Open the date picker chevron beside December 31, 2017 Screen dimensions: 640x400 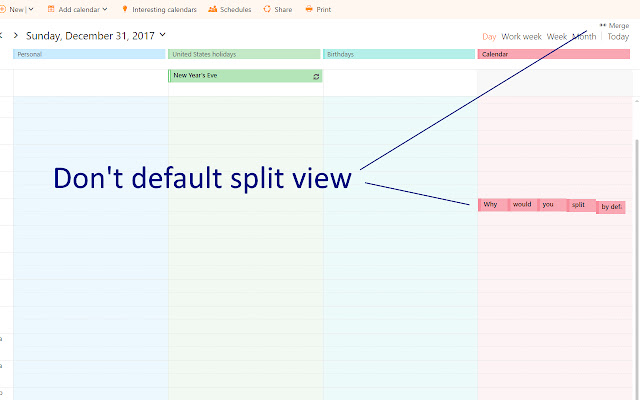pyautogui.click(x=162, y=35)
